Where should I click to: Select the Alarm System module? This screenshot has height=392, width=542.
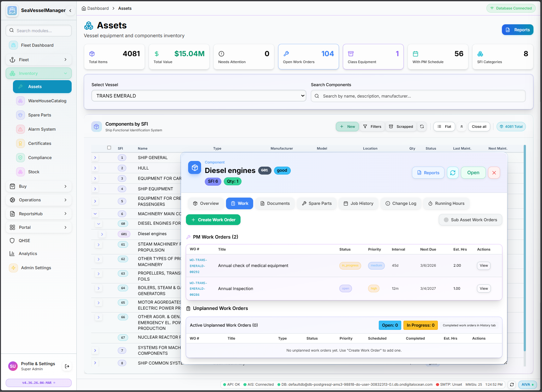click(41, 129)
